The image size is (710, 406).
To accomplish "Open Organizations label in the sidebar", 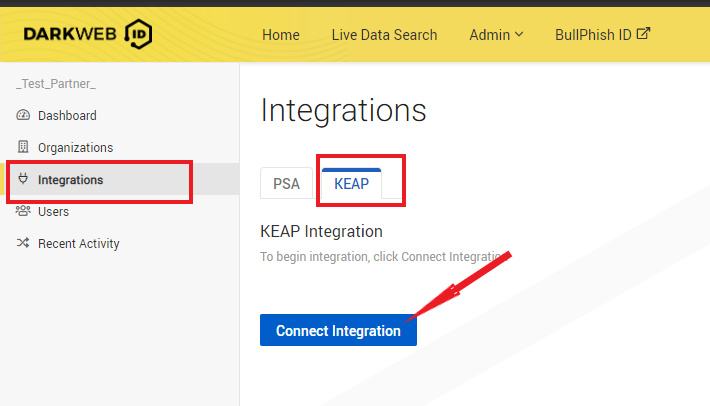I will 76,148.
